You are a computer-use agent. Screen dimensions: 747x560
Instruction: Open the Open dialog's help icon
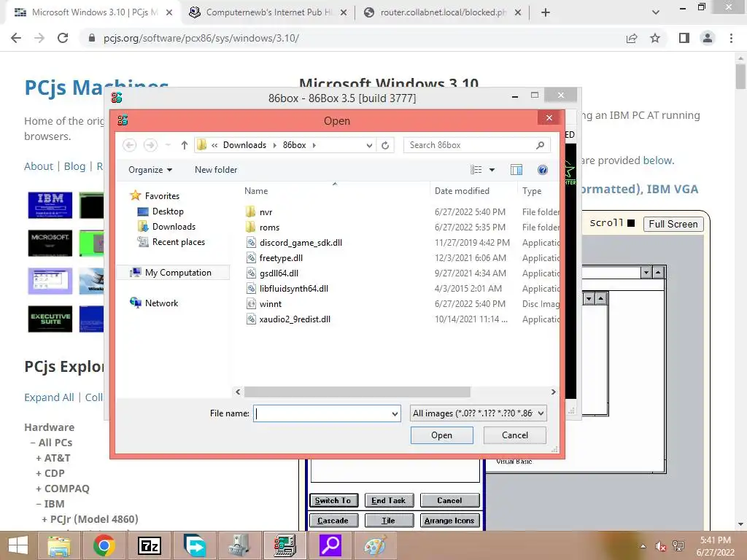pos(542,170)
